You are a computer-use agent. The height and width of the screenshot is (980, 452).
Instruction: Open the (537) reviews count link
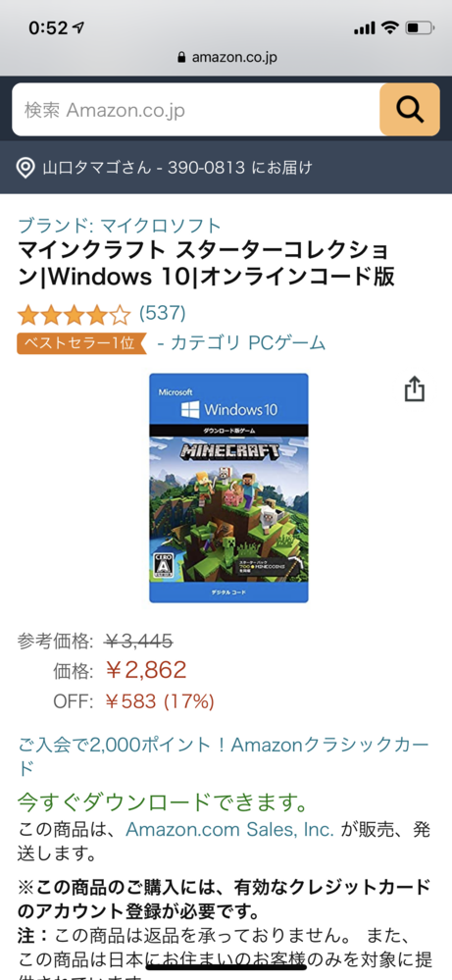pyautogui.click(x=163, y=313)
